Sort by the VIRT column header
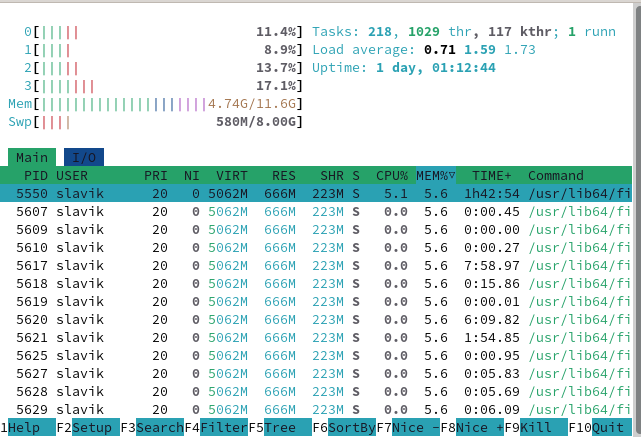 (x=232, y=175)
